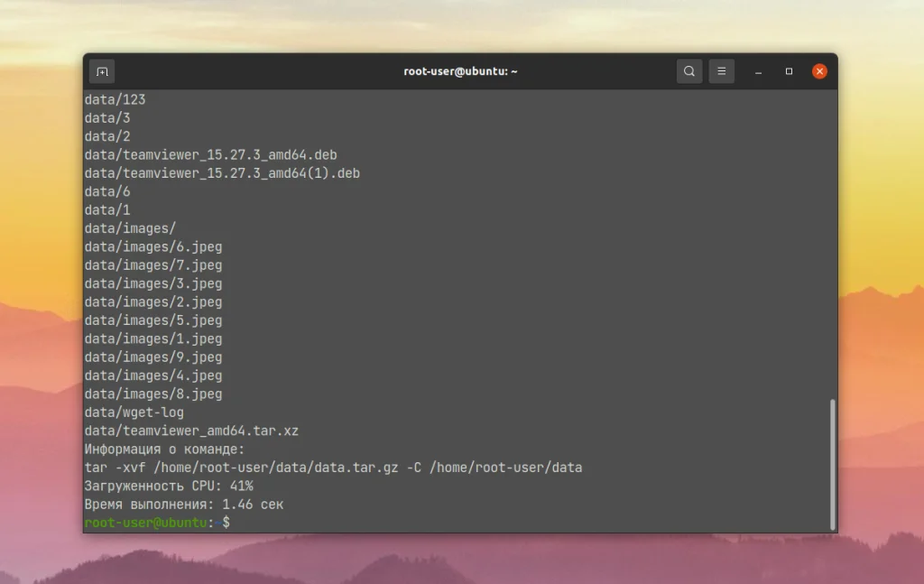Click the maximize window icon
The image size is (924, 584).
click(789, 70)
